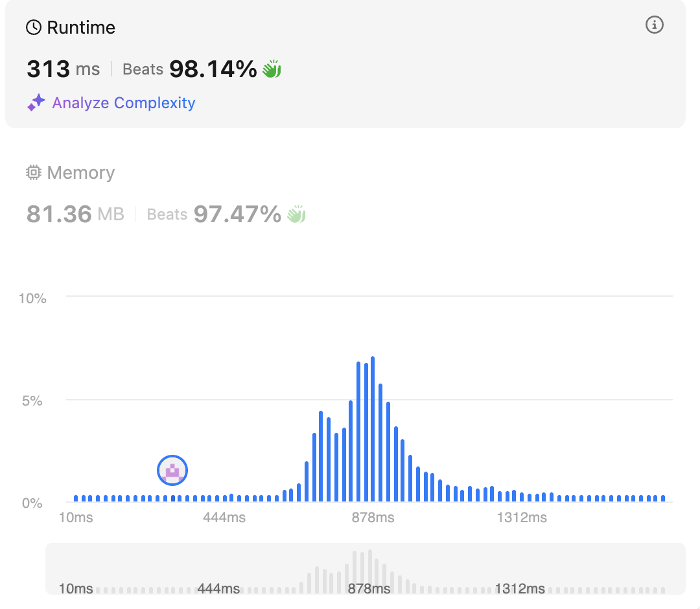The image size is (700, 609).
Task: Switch to the Memory heading
Action: (x=80, y=173)
